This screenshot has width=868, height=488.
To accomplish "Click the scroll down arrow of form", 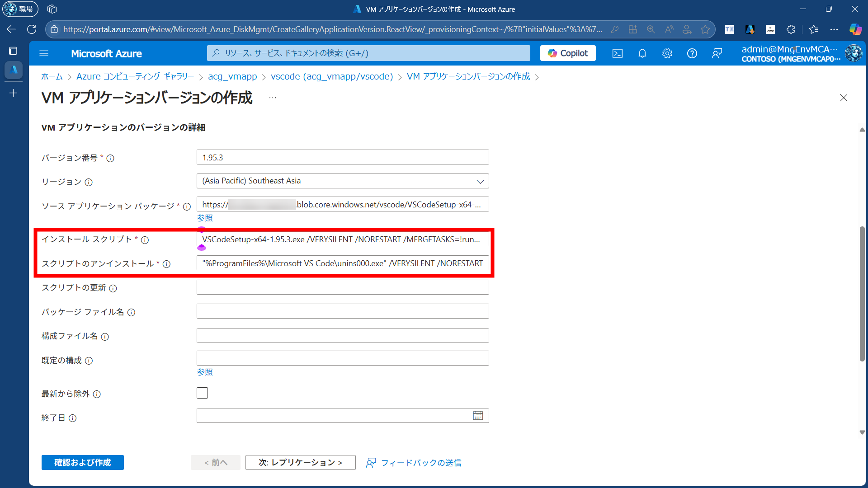I will point(862,432).
